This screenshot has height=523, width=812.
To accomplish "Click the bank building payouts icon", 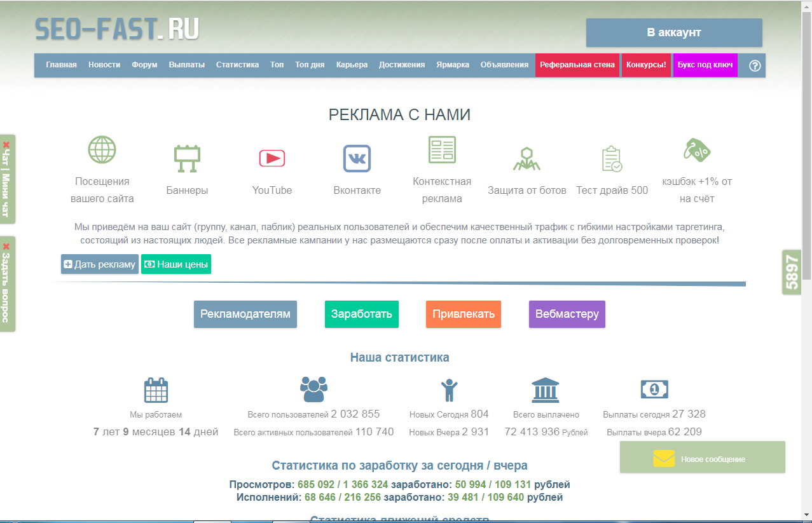I will pos(546,390).
